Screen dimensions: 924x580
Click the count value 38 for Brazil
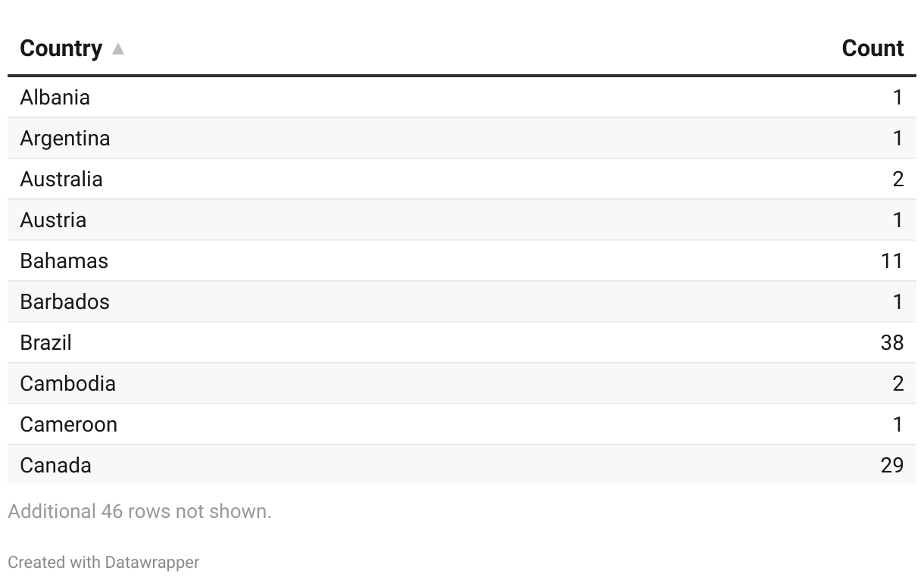[892, 343]
